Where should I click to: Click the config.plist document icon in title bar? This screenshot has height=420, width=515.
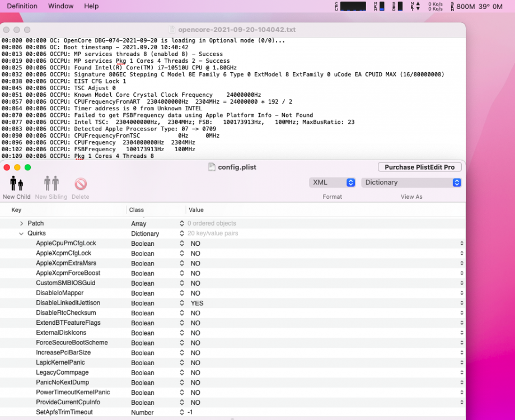coord(212,167)
